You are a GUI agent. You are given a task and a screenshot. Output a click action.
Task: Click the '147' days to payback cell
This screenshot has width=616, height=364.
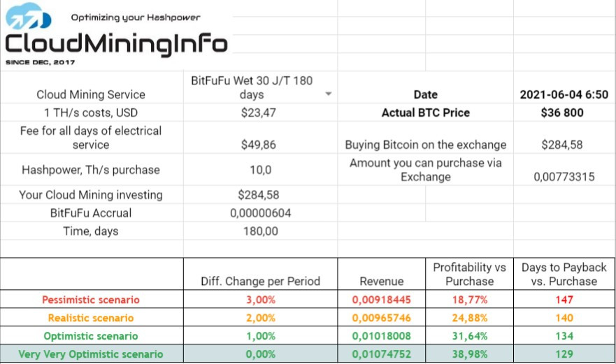[x=564, y=300]
